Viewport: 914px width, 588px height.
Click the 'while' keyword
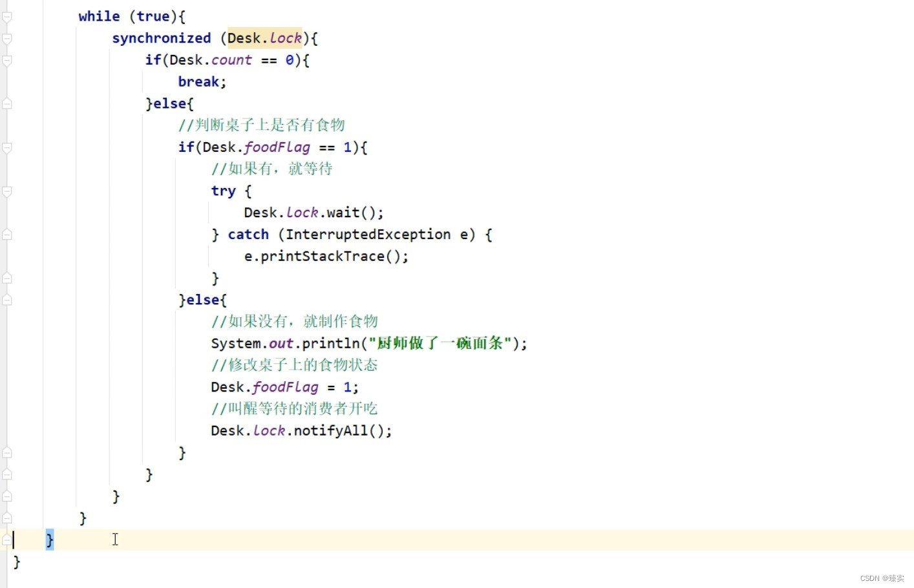tap(99, 16)
